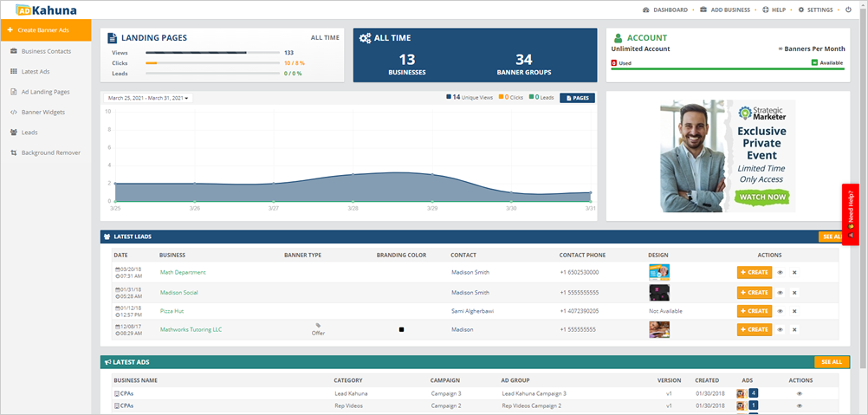Image resolution: width=868 pixels, height=415 pixels.
Task: Click See All in the Latest Ads header
Action: pos(830,362)
